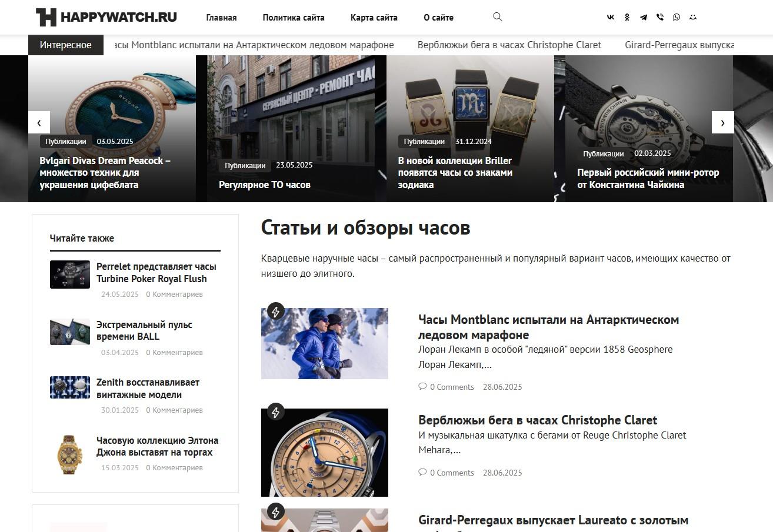Go to Главная menu item

[x=221, y=18]
